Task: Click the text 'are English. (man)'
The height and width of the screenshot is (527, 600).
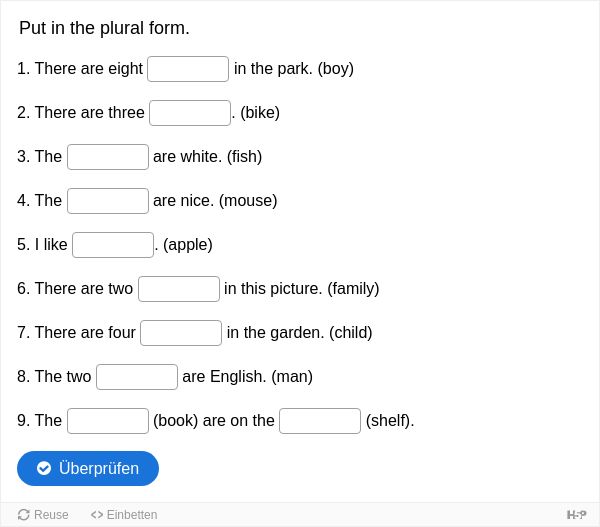Action: click(x=248, y=377)
